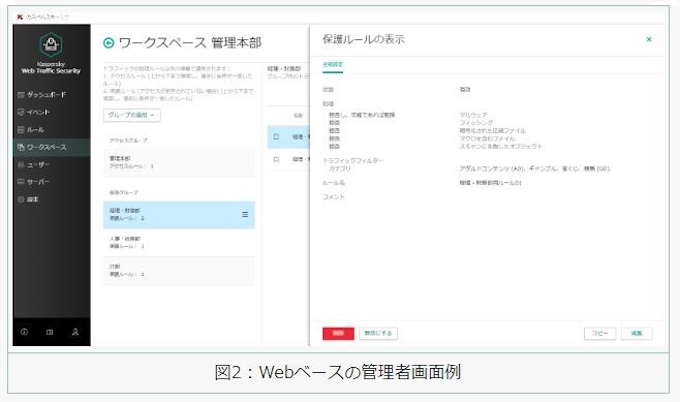This screenshot has width=680, height=402.
Task: Open the hamburger menu on highlighted group
Action: click(x=245, y=214)
